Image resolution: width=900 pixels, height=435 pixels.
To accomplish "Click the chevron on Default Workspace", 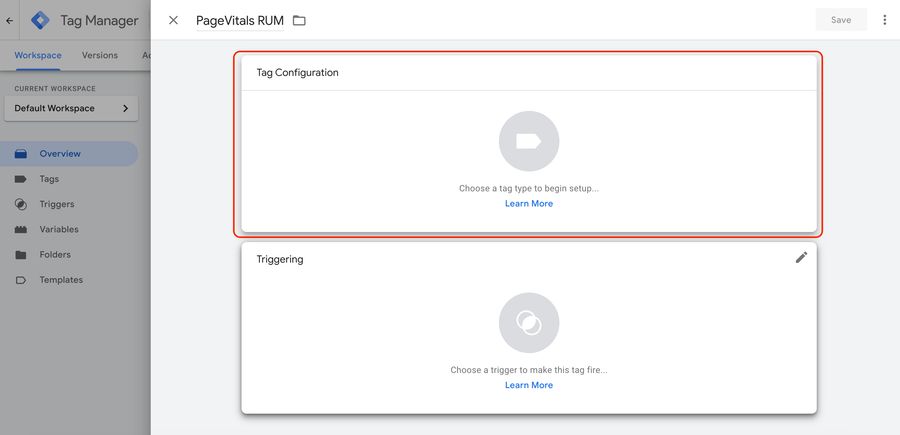I will [125, 108].
